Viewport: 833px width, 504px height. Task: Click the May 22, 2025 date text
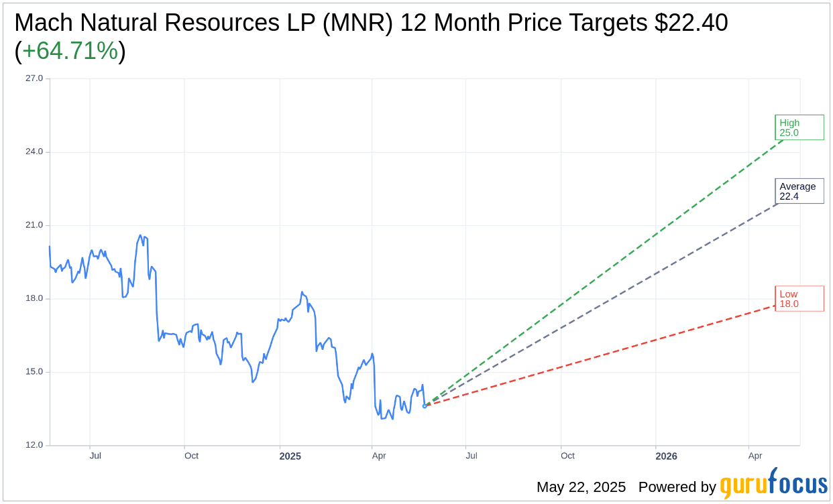(x=581, y=487)
